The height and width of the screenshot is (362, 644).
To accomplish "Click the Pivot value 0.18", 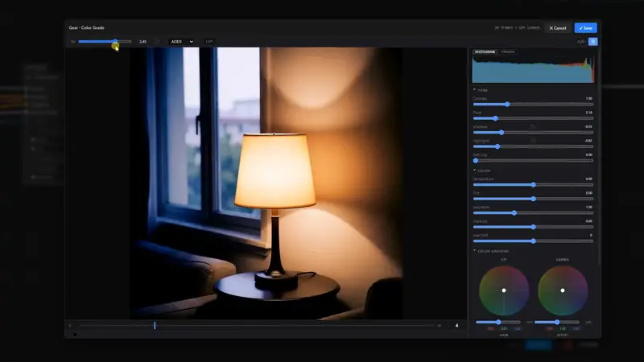I will (x=588, y=113).
